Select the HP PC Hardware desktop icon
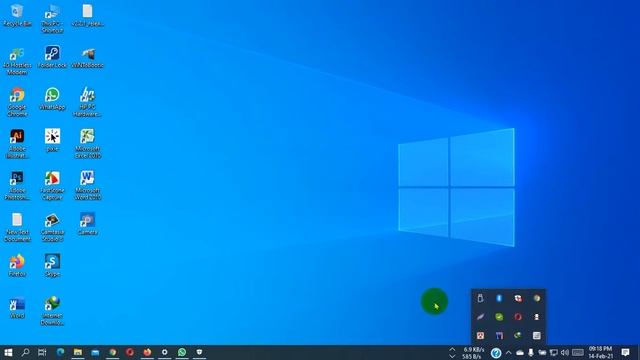The height and width of the screenshot is (360, 640). 87,102
